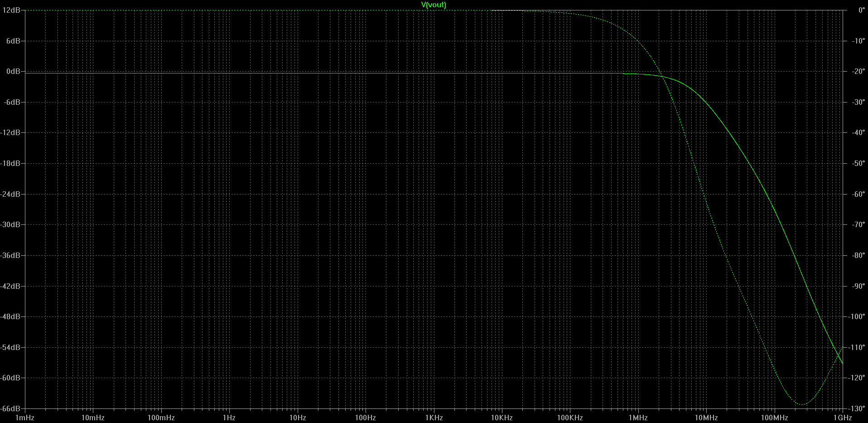Click the 1mHz frequency axis label

pyautogui.click(x=25, y=418)
